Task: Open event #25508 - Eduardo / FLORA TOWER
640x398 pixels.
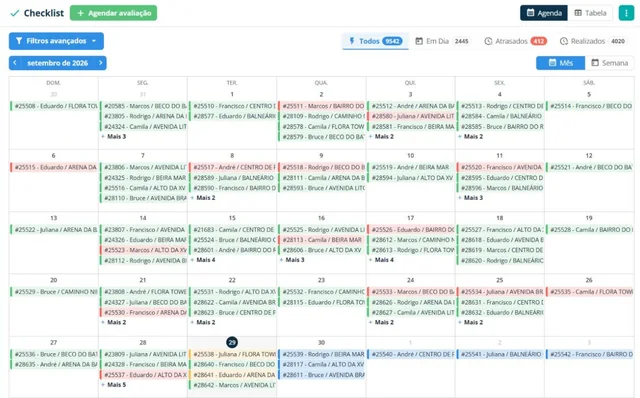Action: point(54,106)
